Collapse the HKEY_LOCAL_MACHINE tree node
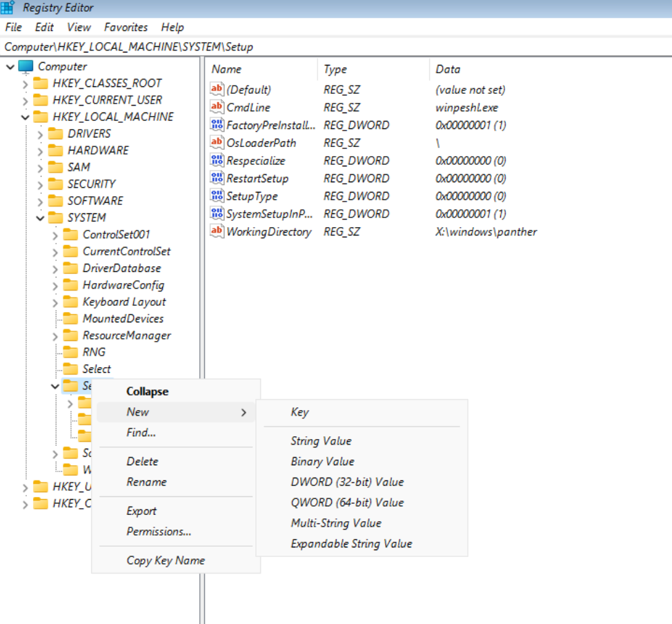The width and height of the screenshot is (672, 624). click(x=26, y=117)
